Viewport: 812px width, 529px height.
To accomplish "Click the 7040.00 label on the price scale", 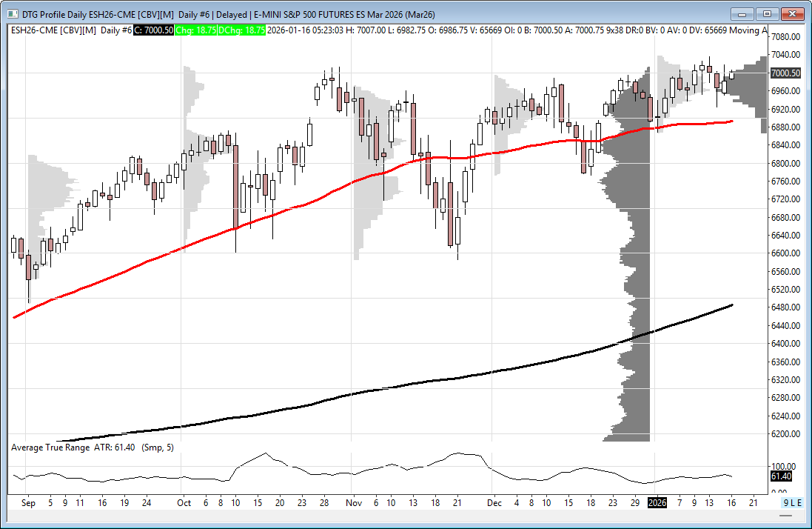I will tap(785, 55).
